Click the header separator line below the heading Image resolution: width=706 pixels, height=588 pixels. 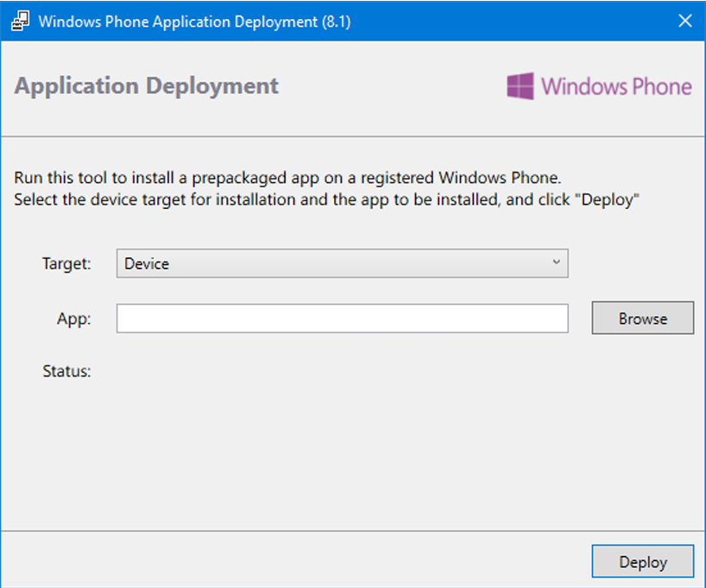pos(352,136)
